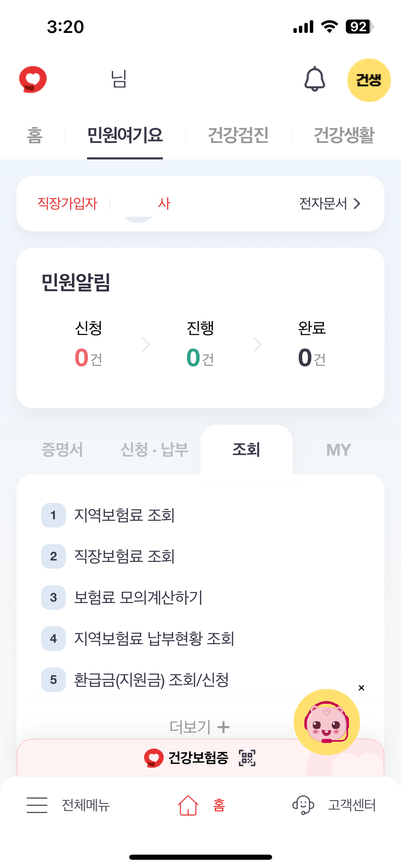Open 전자문서 chevron link

click(x=330, y=204)
